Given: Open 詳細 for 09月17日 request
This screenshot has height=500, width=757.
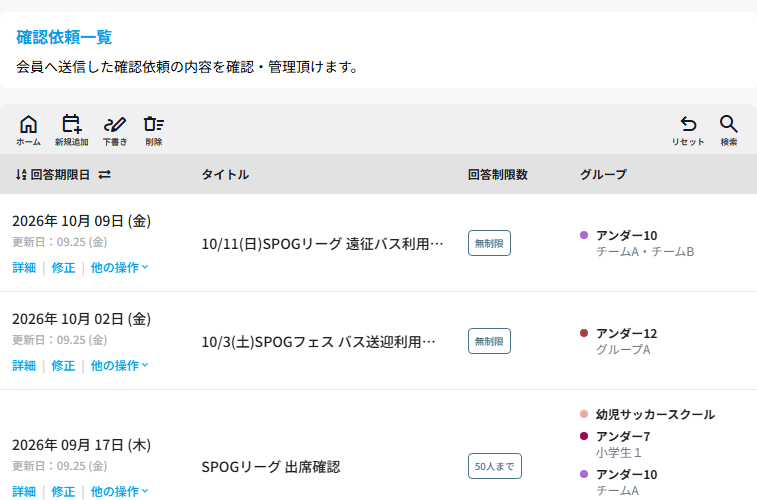Looking at the screenshot, I should pyautogui.click(x=24, y=491).
